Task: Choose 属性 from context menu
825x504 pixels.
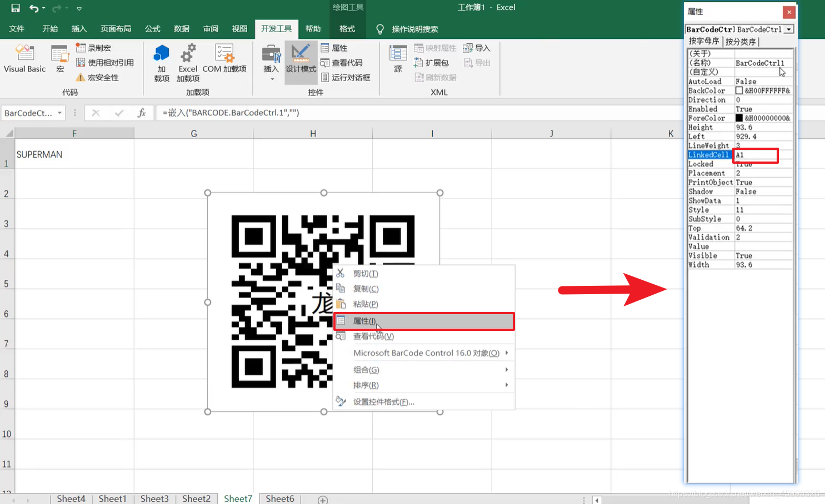Action: point(424,321)
